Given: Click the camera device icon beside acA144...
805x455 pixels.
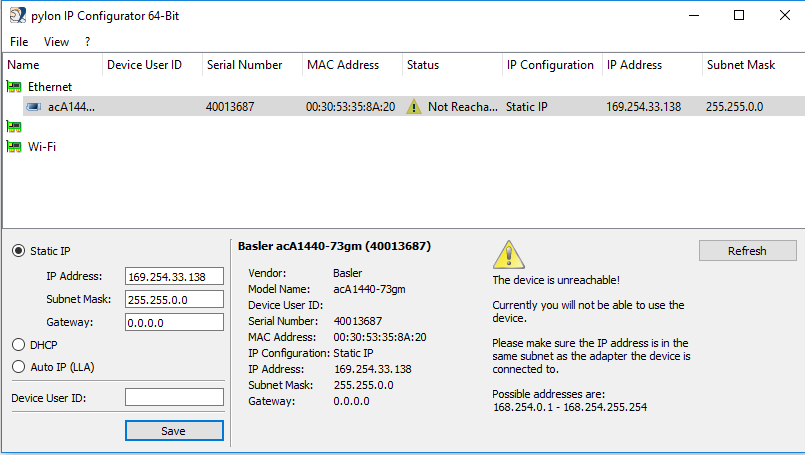Looking at the screenshot, I should [34, 107].
